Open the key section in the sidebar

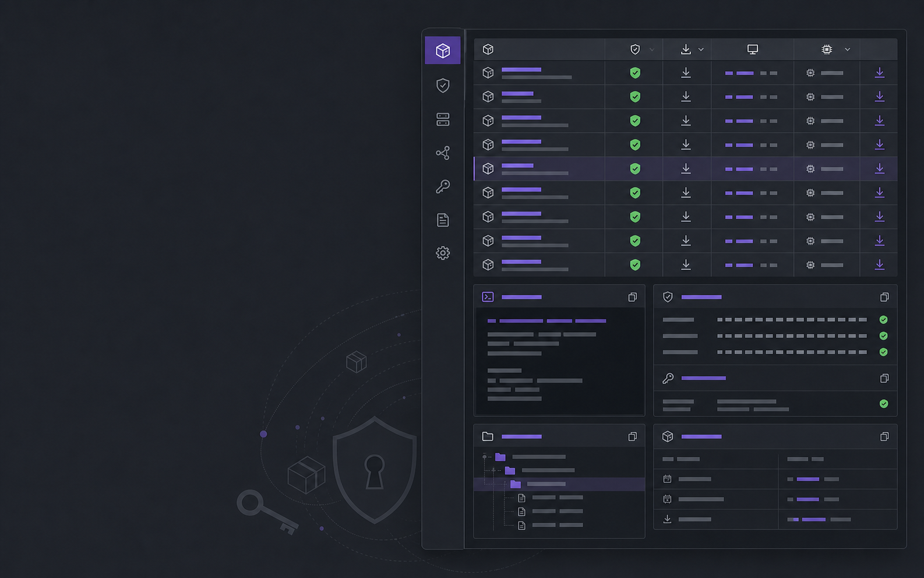pyautogui.click(x=443, y=186)
